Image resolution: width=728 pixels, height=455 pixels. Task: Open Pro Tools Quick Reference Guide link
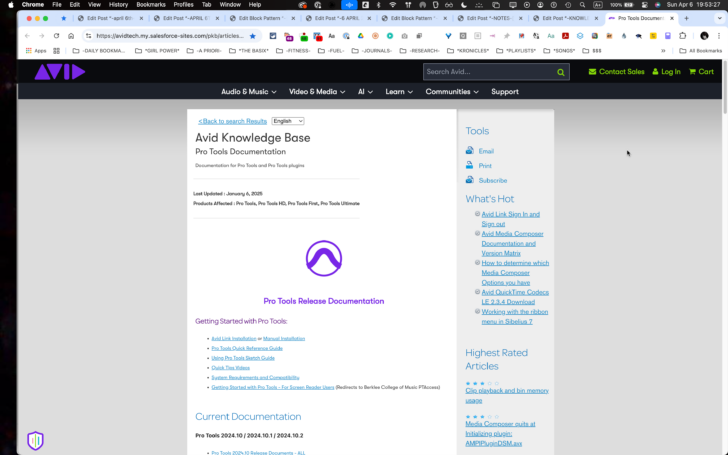247,348
